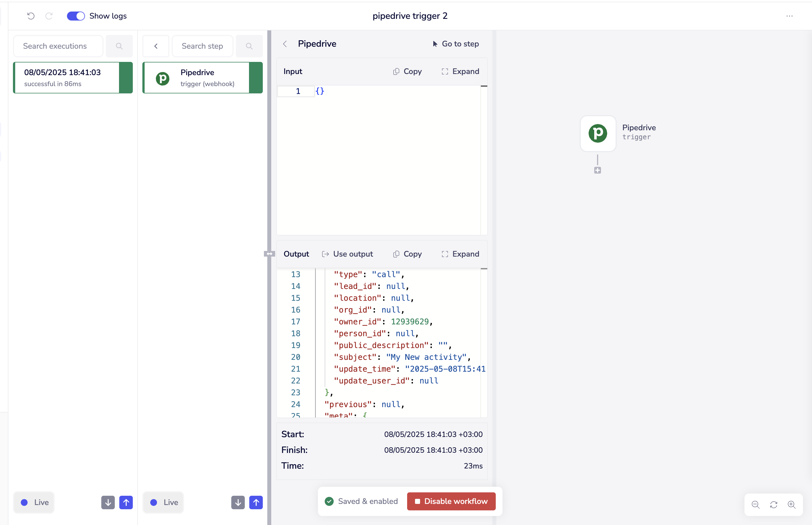Image resolution: width=812 pixels, height=525 pixels.
Task: Click Use output button
Action: pyautogui.click(x=347, y=254)
